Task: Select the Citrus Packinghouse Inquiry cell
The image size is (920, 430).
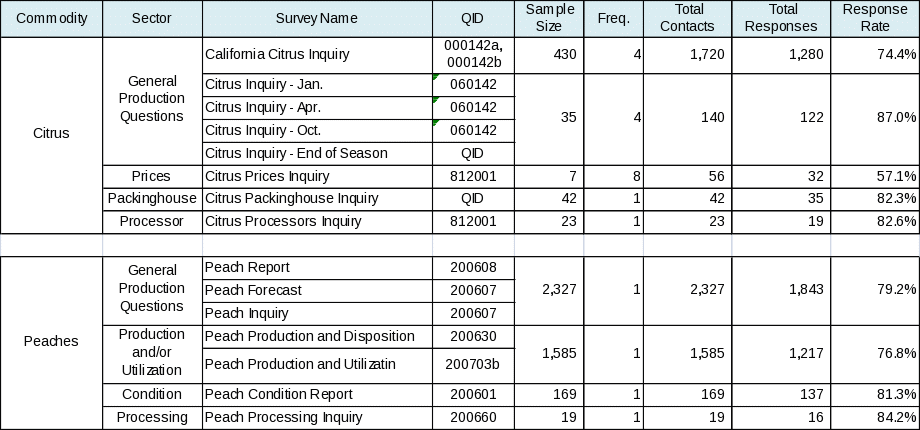Action: click(317, 199)
